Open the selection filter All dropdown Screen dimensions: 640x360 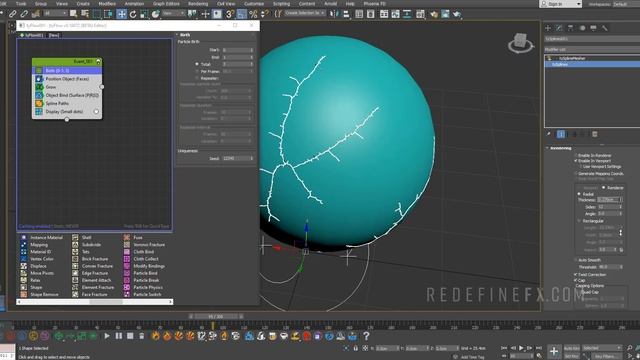(x=55, y=13)
